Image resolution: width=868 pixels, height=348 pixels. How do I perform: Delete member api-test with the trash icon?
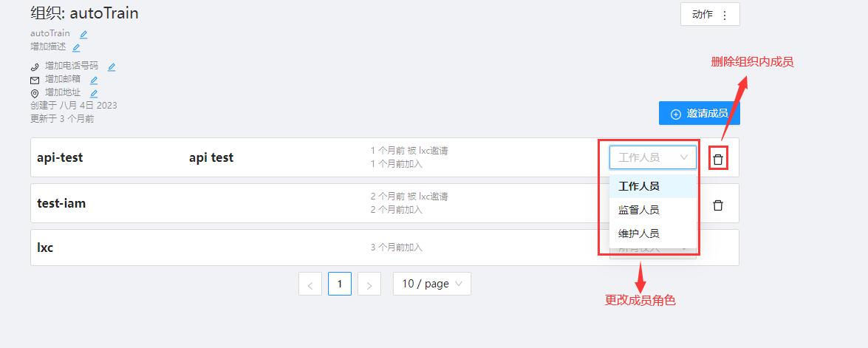pyautogui.click(x=717, y=159)
